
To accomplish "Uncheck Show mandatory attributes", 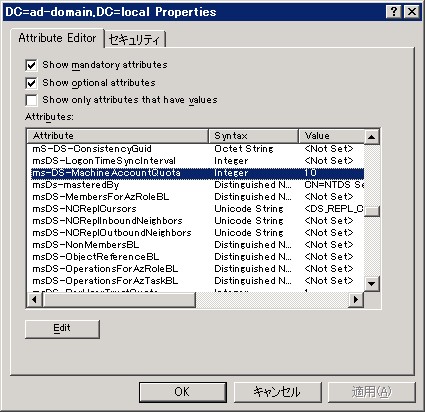I will pos(31,65).
